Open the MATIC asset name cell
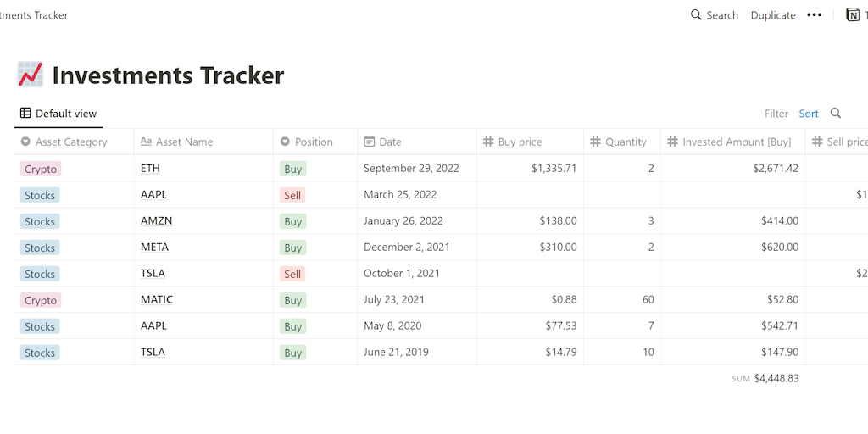Image resolution: width=868 pixels, height=434 pixels. pos(157,300)
